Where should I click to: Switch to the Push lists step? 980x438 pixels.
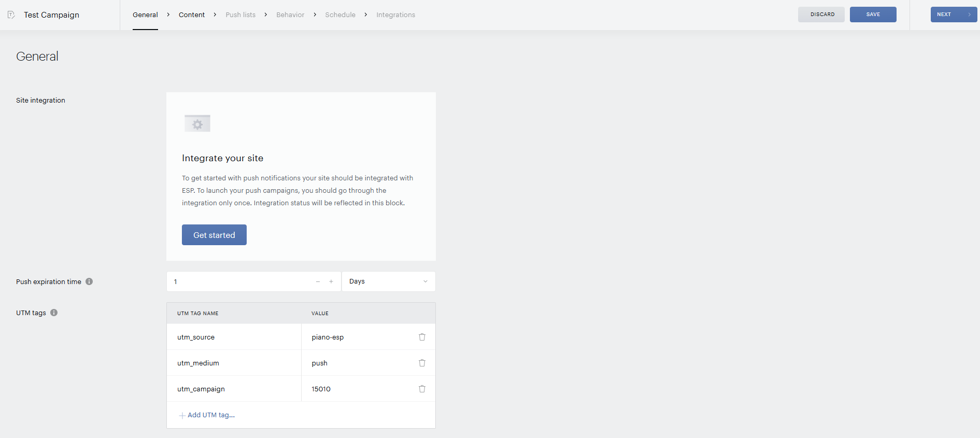[240, 15]
